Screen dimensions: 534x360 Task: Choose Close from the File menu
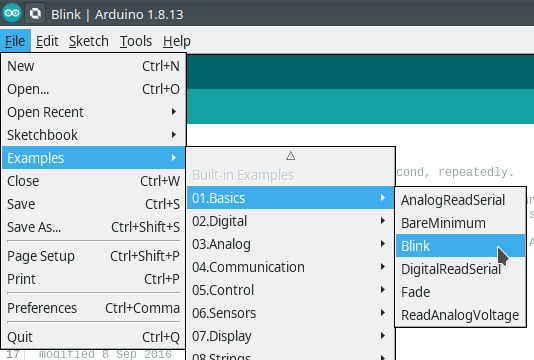pos(93,181)
